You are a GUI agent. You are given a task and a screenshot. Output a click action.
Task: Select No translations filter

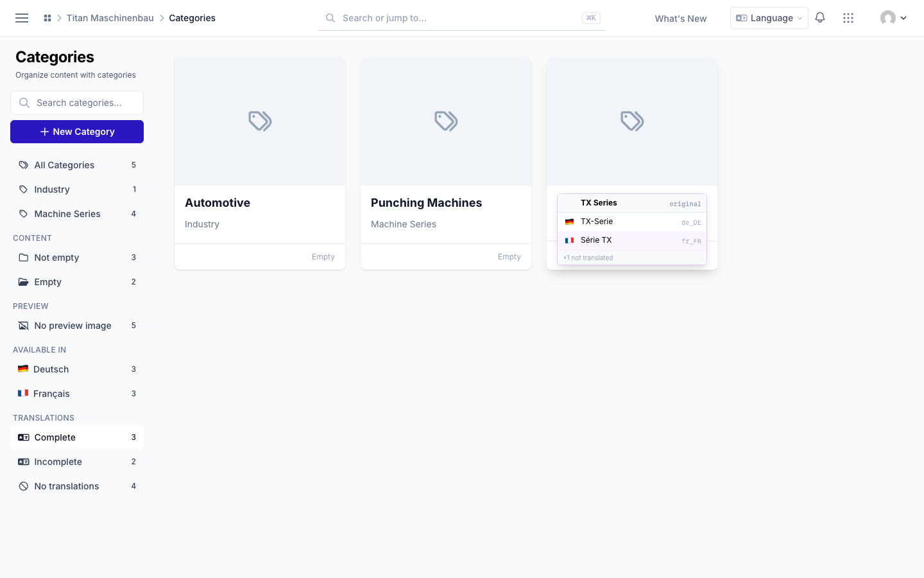77,486
